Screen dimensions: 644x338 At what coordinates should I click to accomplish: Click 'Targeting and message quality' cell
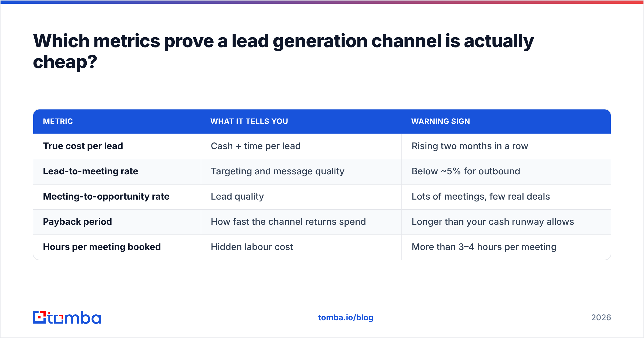point(301,171)
